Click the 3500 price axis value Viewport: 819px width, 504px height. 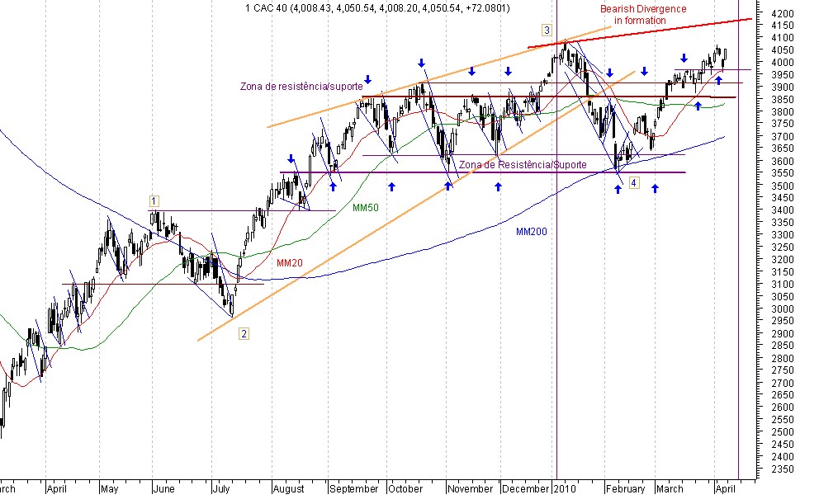coord(782,186)
